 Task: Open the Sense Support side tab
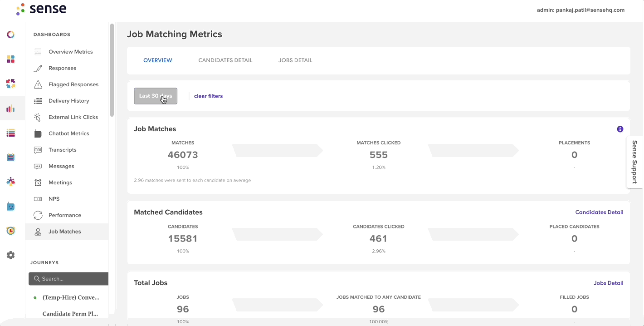[x=634, y=162]
